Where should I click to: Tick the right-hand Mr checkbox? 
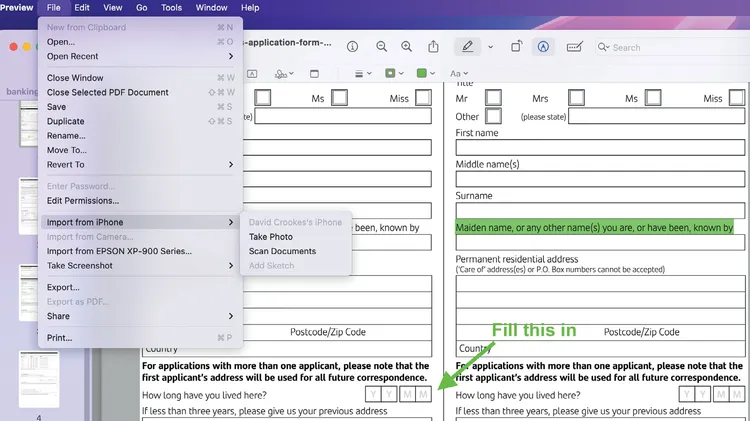point(493,98)
